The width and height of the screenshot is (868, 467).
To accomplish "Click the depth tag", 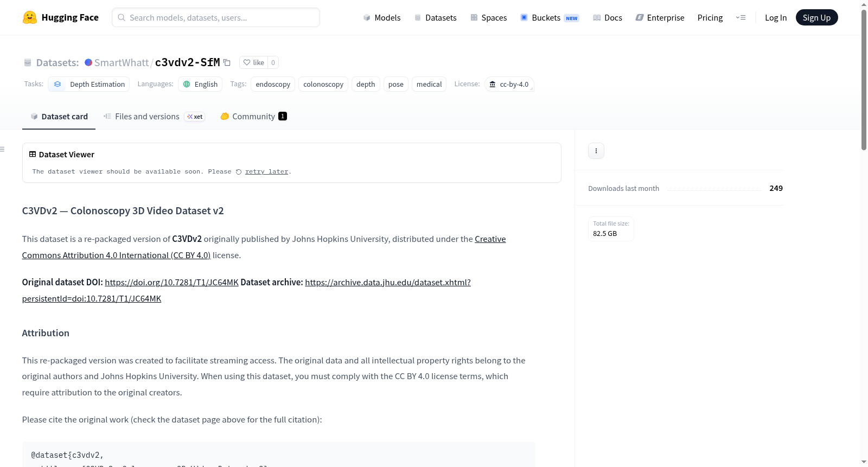I will pos(366,84).
